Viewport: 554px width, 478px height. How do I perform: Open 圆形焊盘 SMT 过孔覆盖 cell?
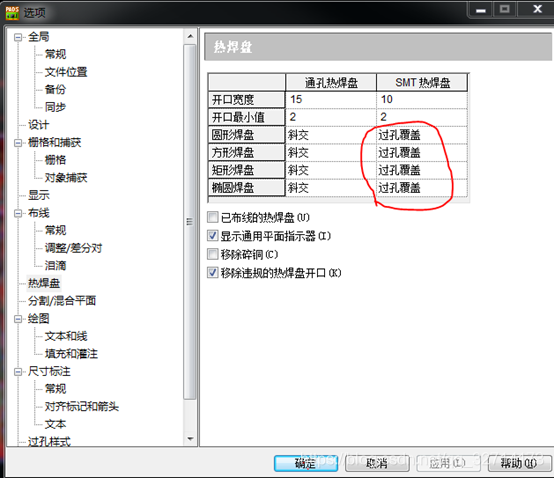click(x=422, y=135)
